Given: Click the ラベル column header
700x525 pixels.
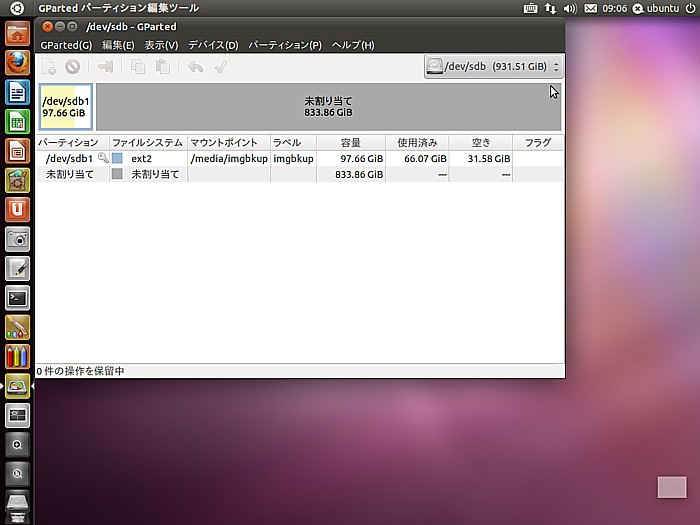Looking at the screenshot, I should [x=293, y=142].
